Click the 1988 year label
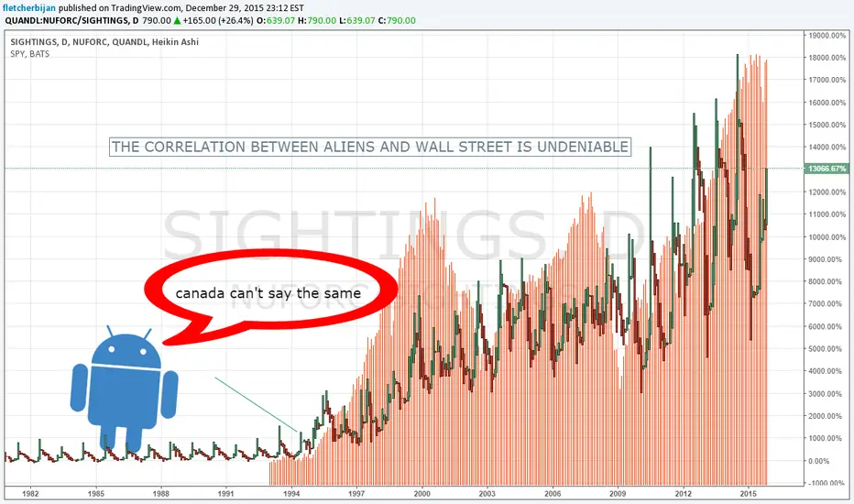854x504 pixels. click(x=160, y=494)
